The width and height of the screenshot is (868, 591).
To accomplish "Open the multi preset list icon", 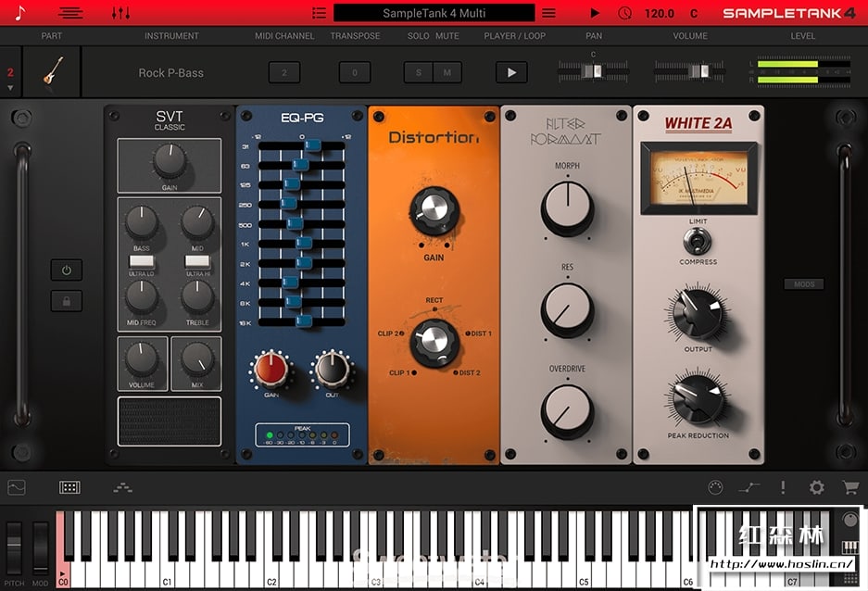I will click(x=319, y=13).
